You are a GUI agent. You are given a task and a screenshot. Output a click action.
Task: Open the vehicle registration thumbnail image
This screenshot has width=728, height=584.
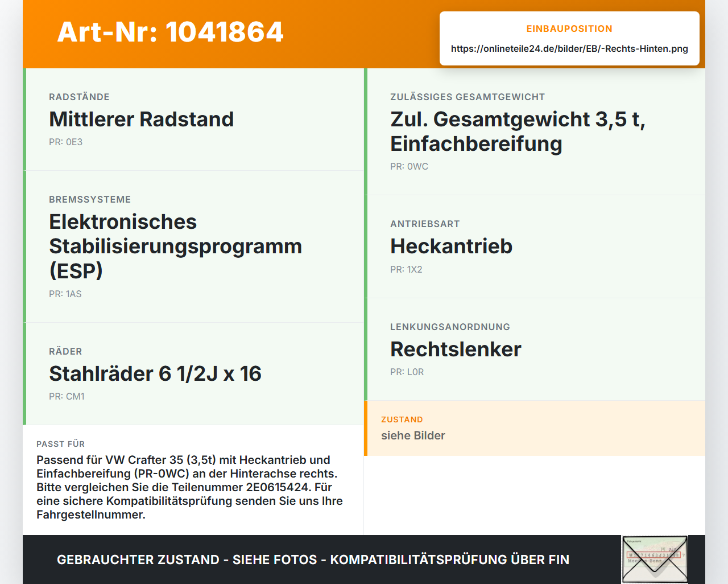[x=655, y=560]
